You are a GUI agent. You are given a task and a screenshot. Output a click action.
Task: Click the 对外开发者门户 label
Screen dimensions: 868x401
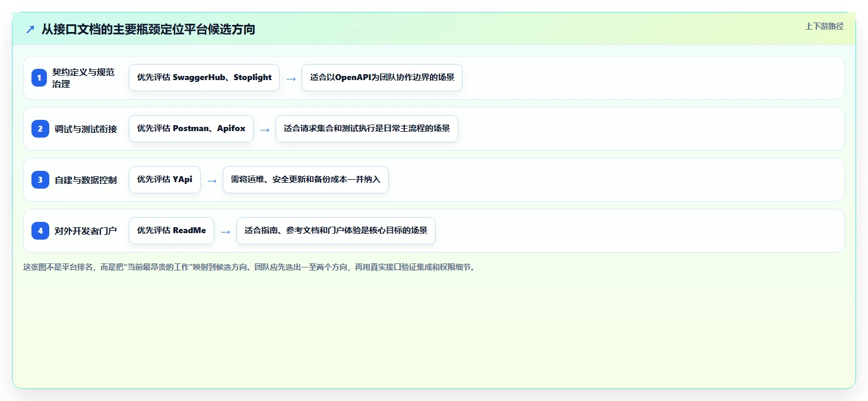(86, 231)
